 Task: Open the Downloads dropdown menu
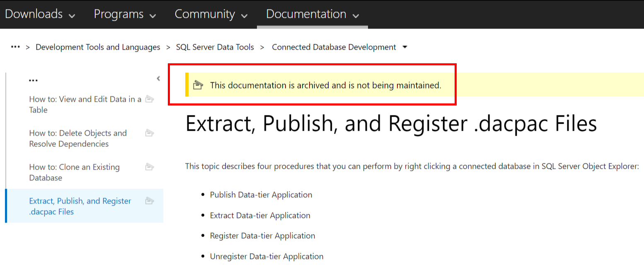(72, 15)
